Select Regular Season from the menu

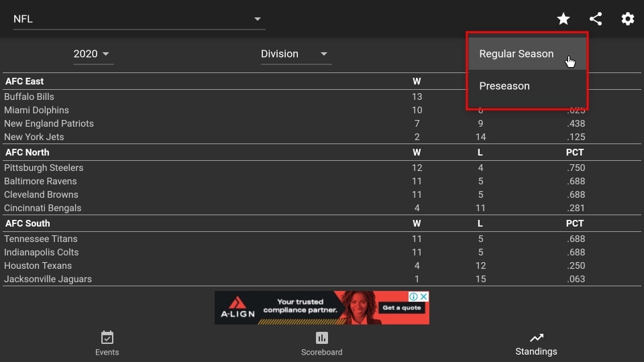[517, 54]
